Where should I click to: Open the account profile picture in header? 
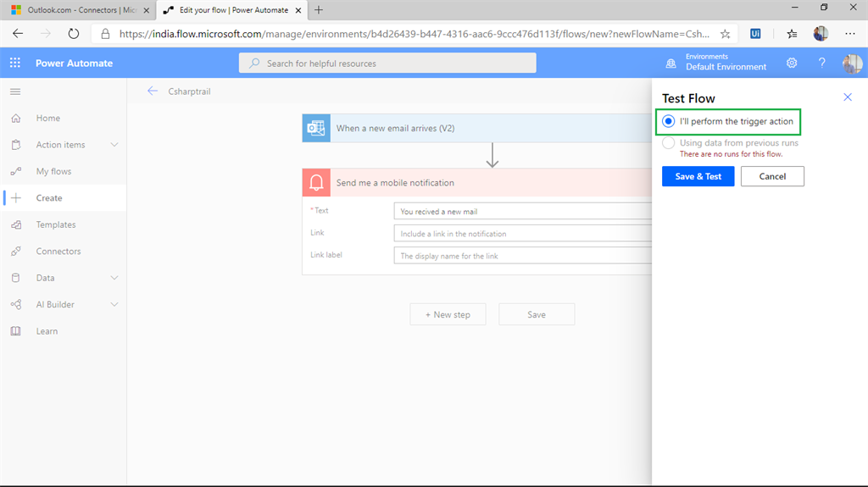(852, 64)
